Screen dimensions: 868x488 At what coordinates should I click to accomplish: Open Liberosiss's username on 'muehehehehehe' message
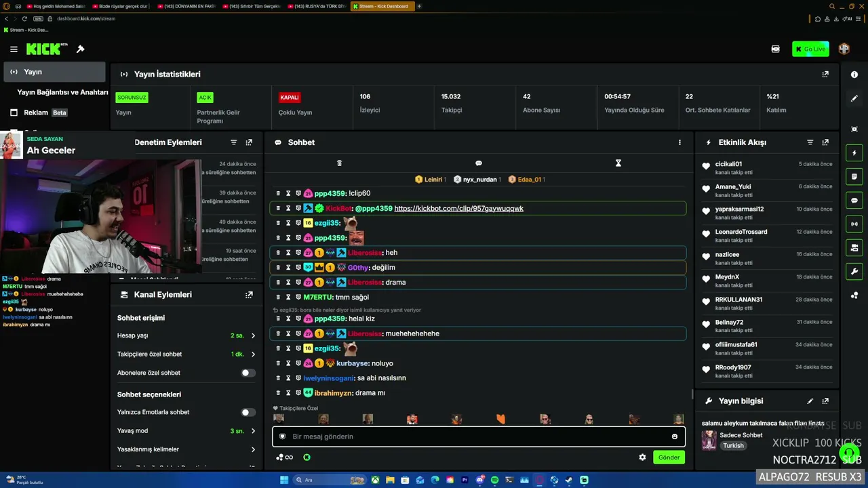pos(365,333)
